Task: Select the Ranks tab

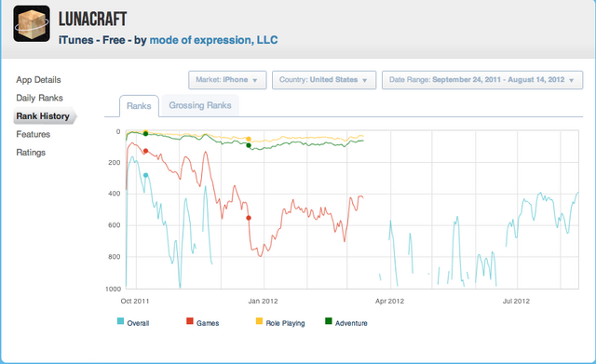Action: (x=139, y=106)
